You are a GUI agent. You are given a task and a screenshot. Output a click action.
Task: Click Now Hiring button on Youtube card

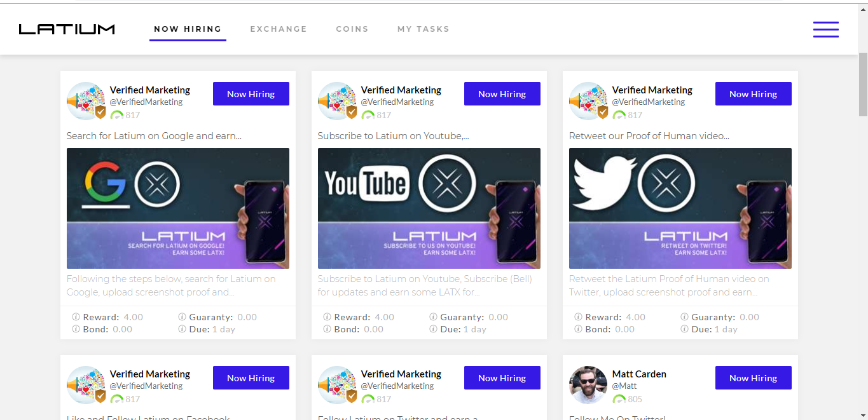tap(502, 94)
